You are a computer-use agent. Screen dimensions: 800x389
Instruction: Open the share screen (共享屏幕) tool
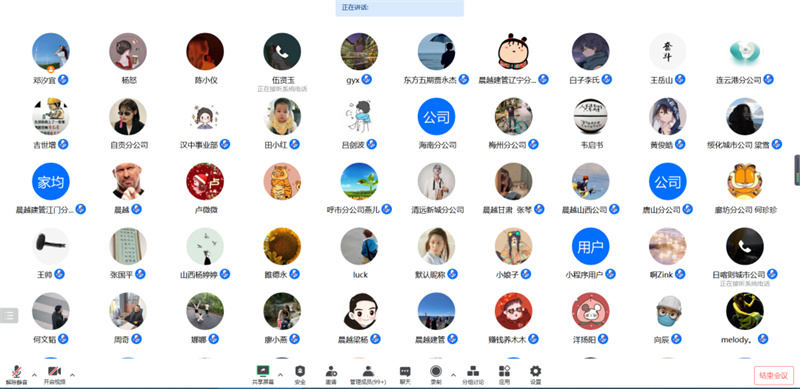[263, 375]
